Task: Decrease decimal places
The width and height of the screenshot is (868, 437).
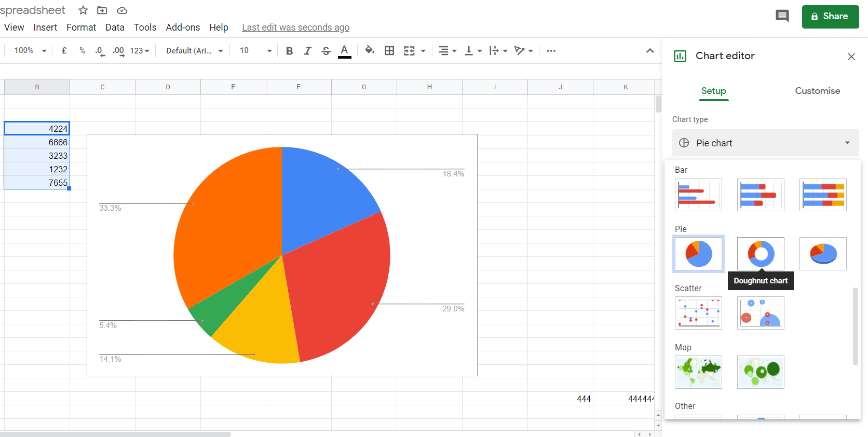Action: click(x=100, y=51)
